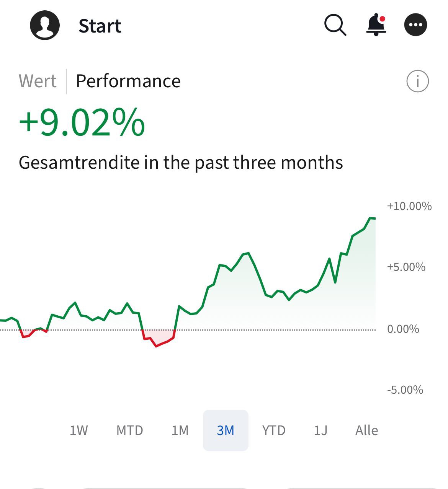Click the 0.00% baseline axis label
The width and height of the screenshot is (448, 489).
(403, 329)
